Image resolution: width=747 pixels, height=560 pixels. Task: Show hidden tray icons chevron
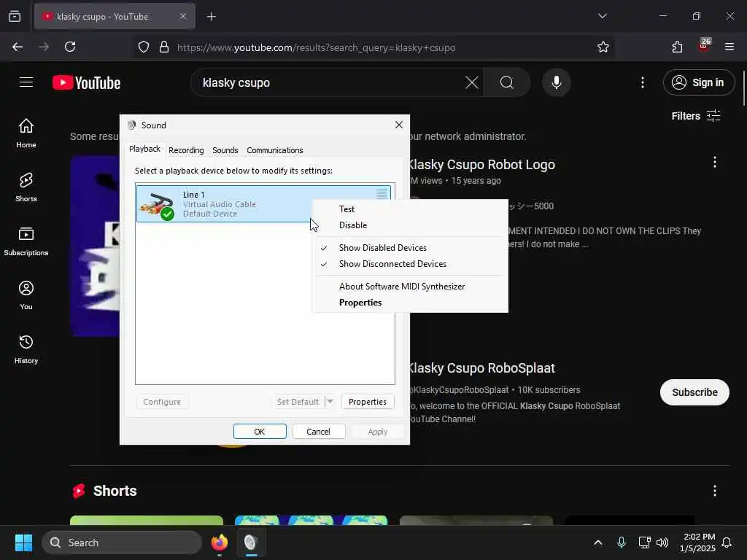598,542
